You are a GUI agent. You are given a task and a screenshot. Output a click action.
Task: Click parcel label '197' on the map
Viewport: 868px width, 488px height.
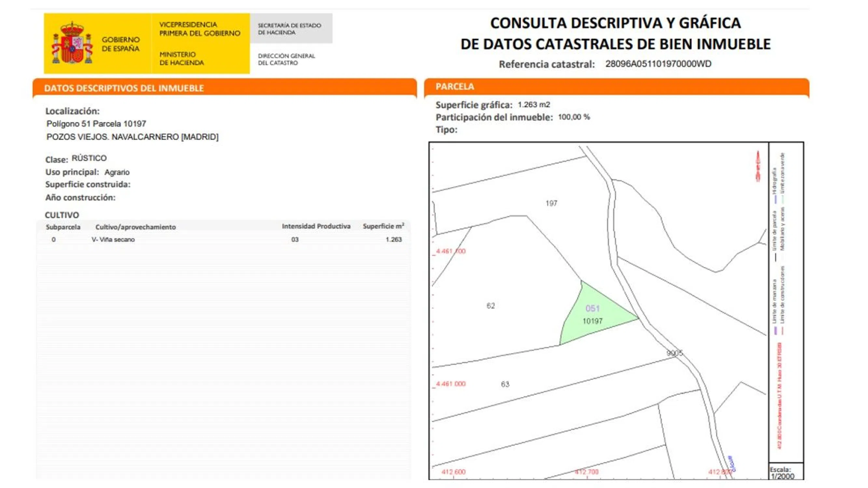[x=551, y=203]
